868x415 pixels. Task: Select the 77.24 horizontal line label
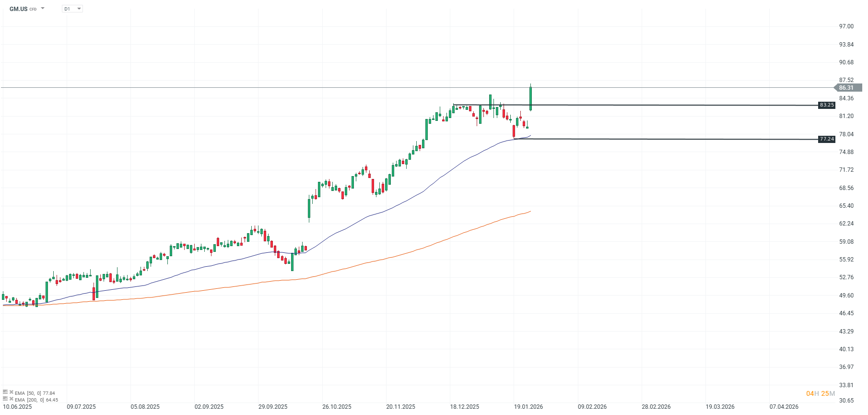click(827, 139)
